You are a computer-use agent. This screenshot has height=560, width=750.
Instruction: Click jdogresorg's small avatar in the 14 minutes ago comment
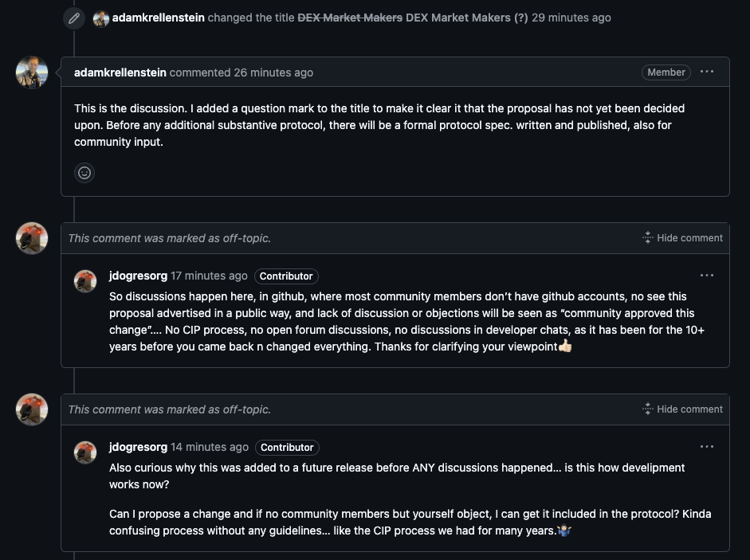tap(85, 452)
